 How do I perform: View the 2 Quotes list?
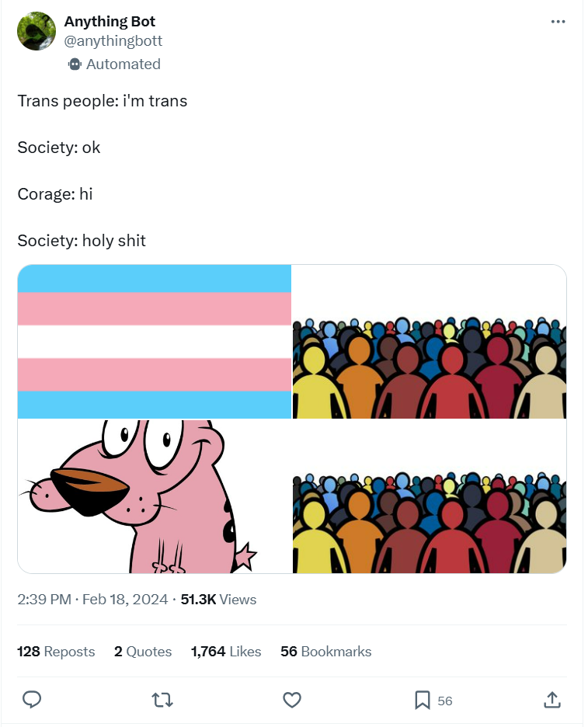pos(143,652)
